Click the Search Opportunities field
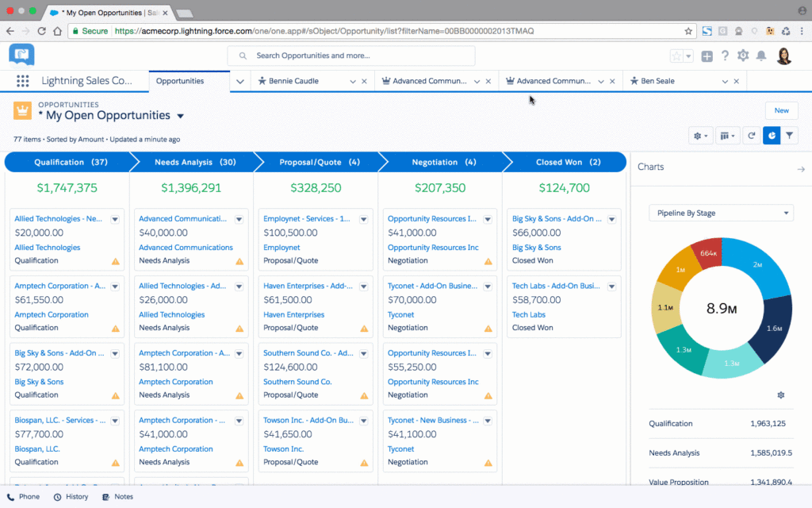The width and height of the screenshot is (812, 508). pos(357,55)
